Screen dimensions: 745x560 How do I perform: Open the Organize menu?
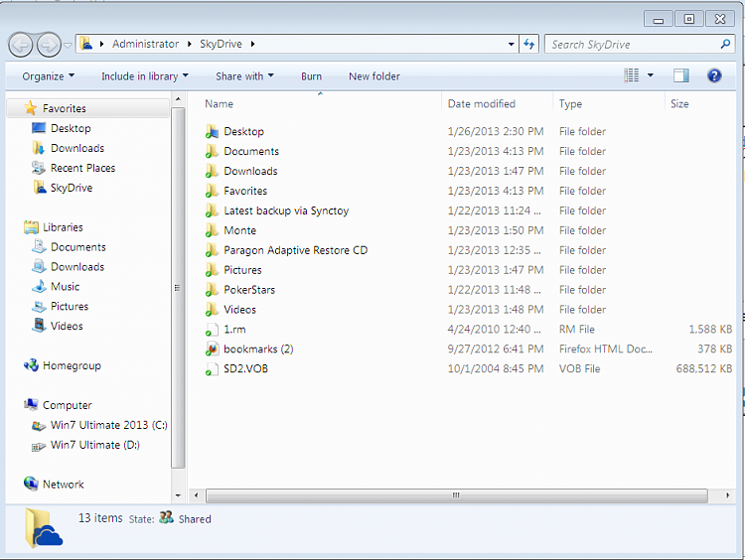pyautogui.click(x=49, y=76)
